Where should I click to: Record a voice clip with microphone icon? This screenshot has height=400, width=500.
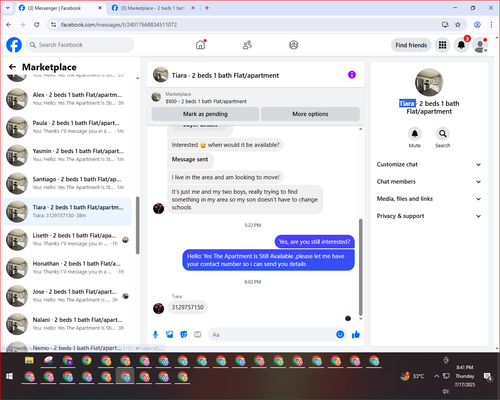[155, 334]
